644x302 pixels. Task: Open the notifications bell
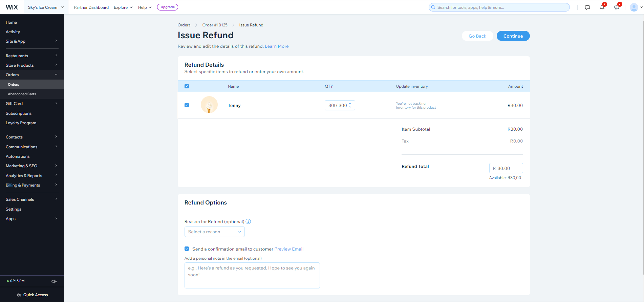point(602,7)
